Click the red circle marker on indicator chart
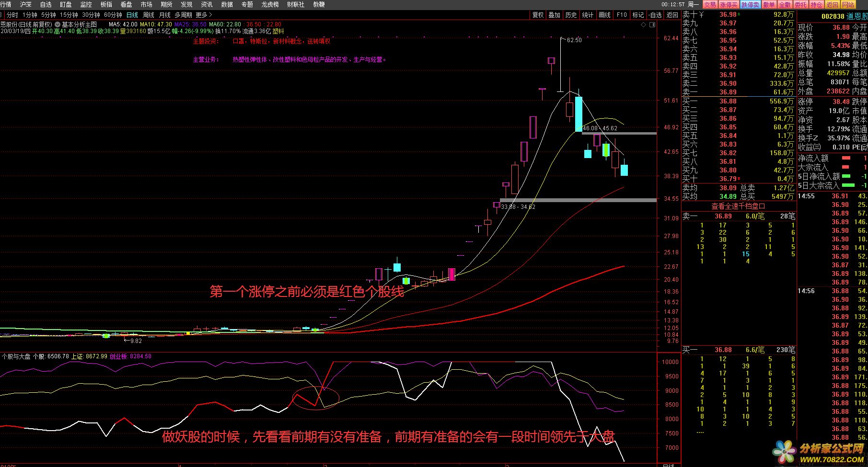Viewport: 868px width, 467px height. click(x=315, y=398)
